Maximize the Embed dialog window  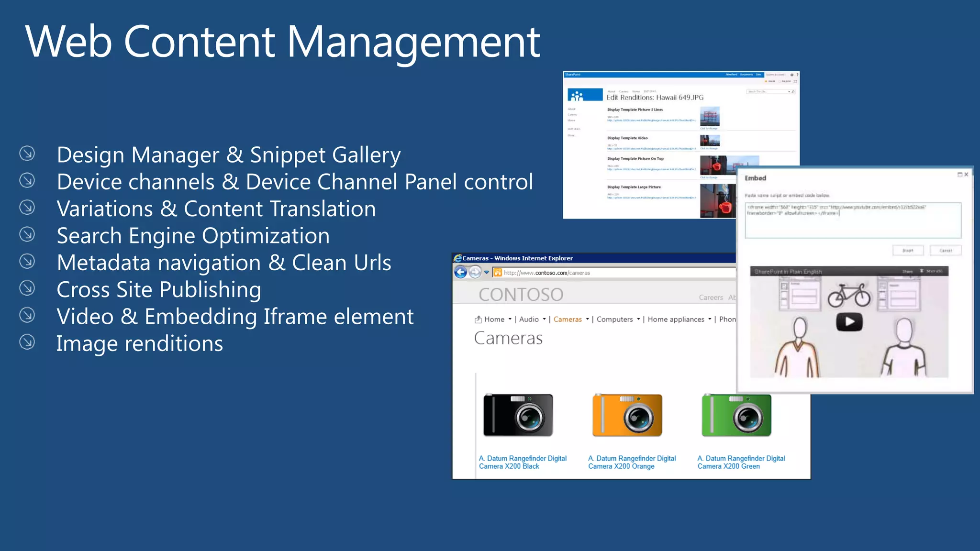point(959,175)
